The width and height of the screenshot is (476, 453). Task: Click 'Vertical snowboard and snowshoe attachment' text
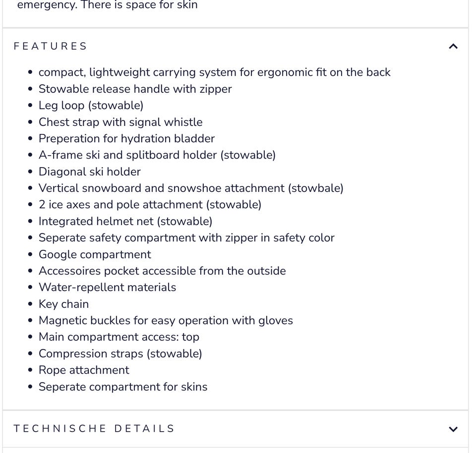click(191, 188)
